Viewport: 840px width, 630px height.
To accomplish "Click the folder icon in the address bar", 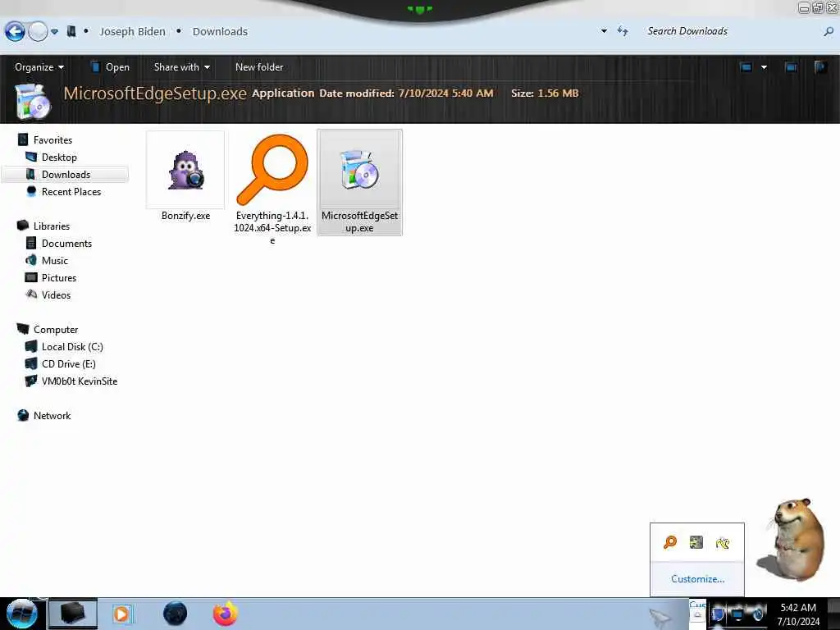I will pos(71,32).
